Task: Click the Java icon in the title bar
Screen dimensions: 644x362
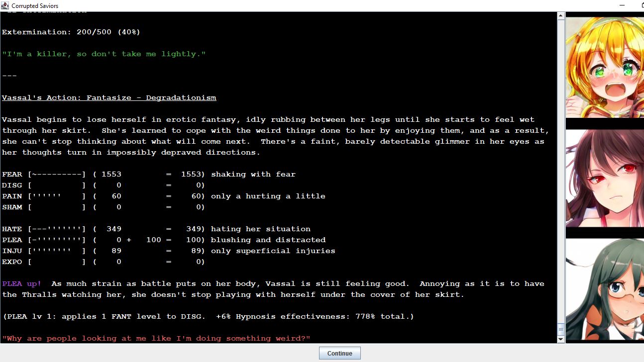Action: click(x=5, y=5)
